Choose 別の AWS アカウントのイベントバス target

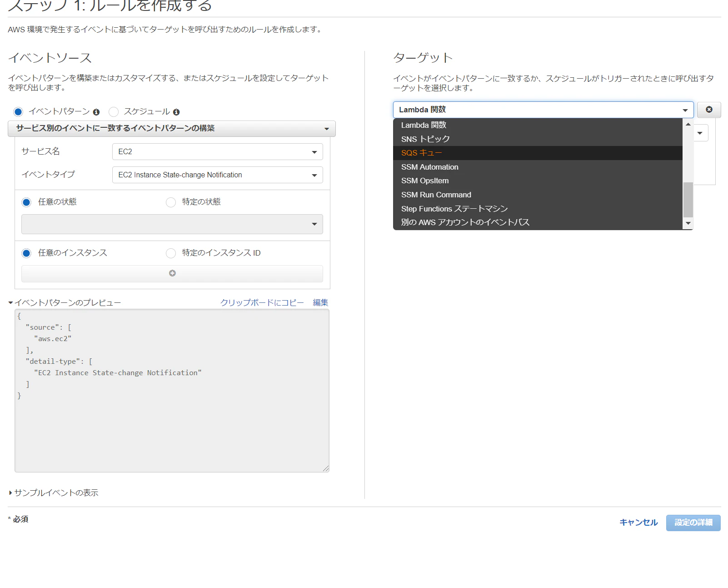pyautogui.click(x=538, y=222)
